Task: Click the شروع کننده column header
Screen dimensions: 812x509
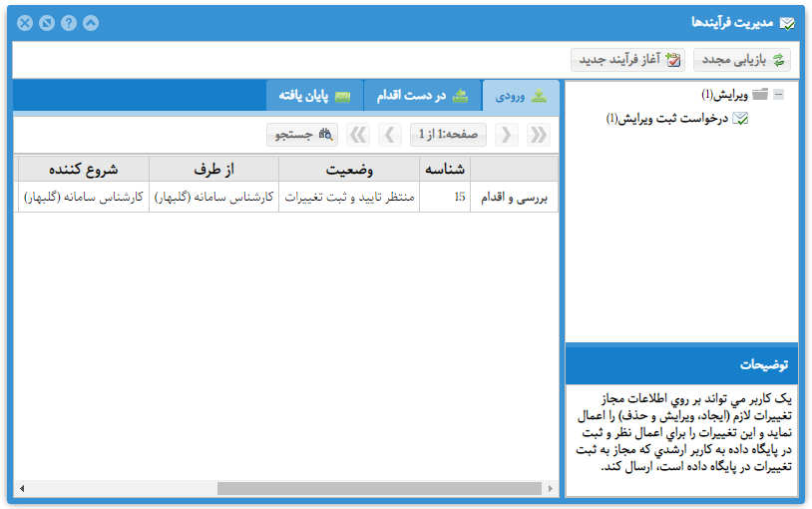Action: 84,169
